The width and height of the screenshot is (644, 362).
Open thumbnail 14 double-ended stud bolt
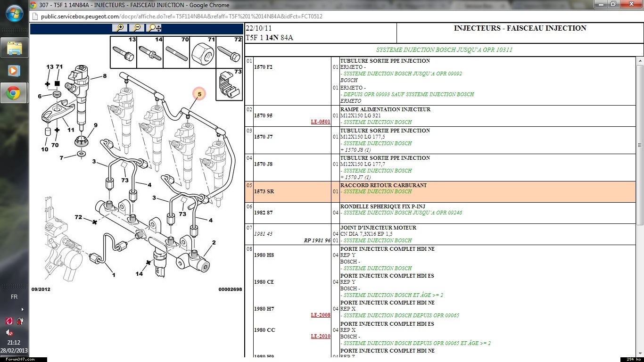pos(150,52)
